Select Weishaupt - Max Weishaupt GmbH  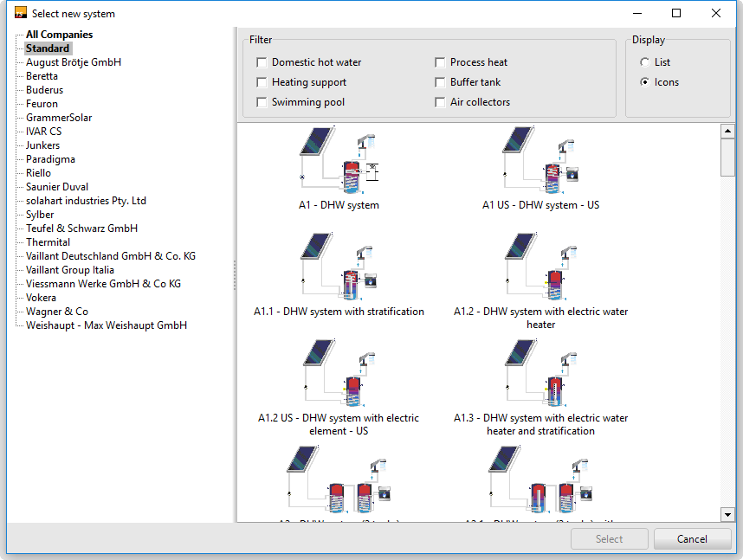pyautogui.click(x=107, y=325)
